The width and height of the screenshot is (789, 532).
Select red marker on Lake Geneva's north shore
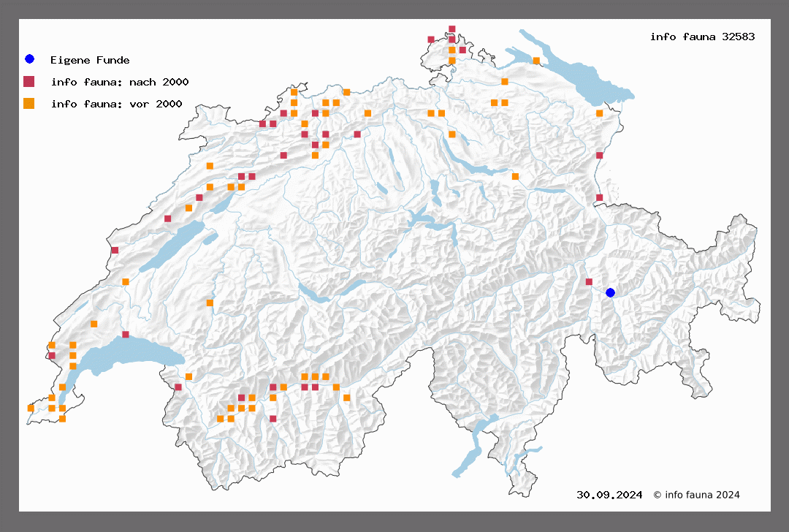[126, 335]
